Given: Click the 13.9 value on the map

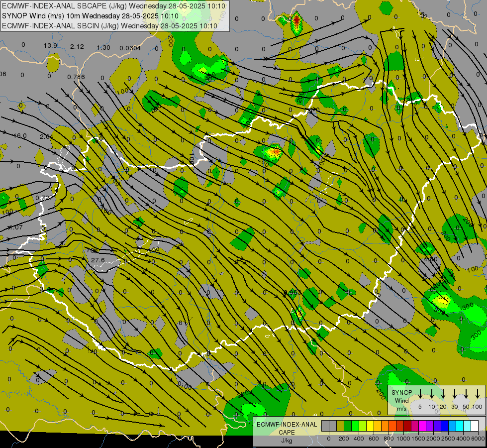Looking at the screenshot, I should point(50,46).
